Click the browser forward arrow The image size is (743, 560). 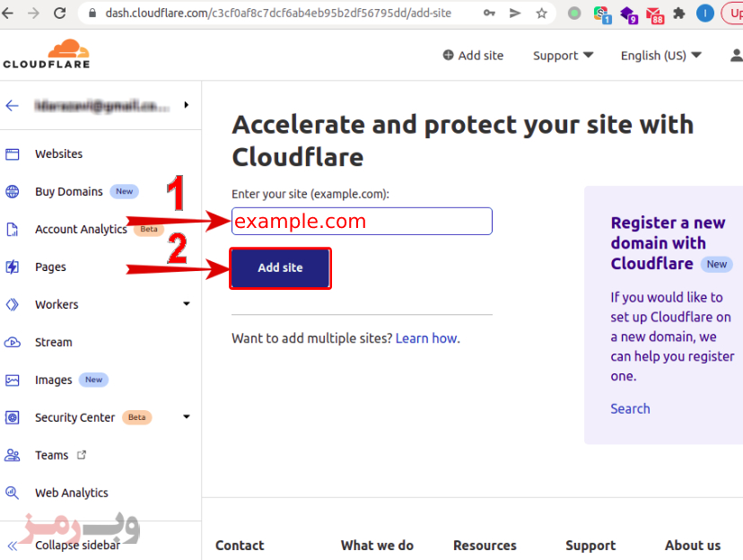[x=33, y=13]
